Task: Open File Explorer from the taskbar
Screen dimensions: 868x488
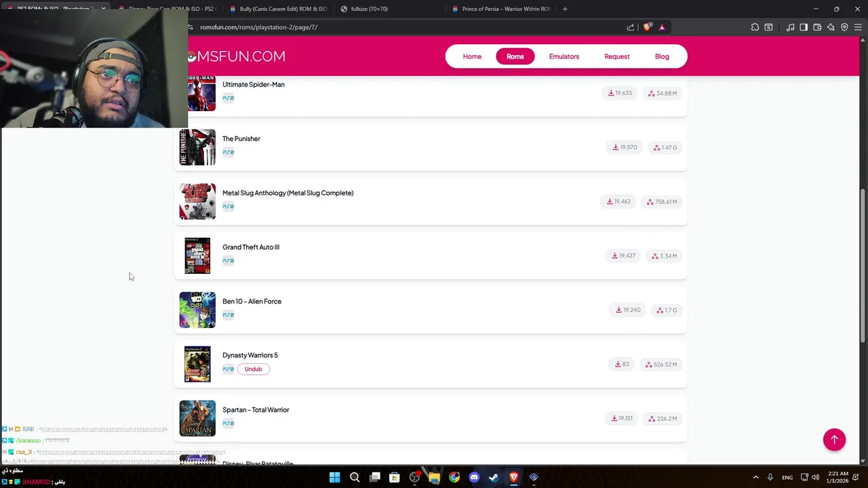Action: 434,477
